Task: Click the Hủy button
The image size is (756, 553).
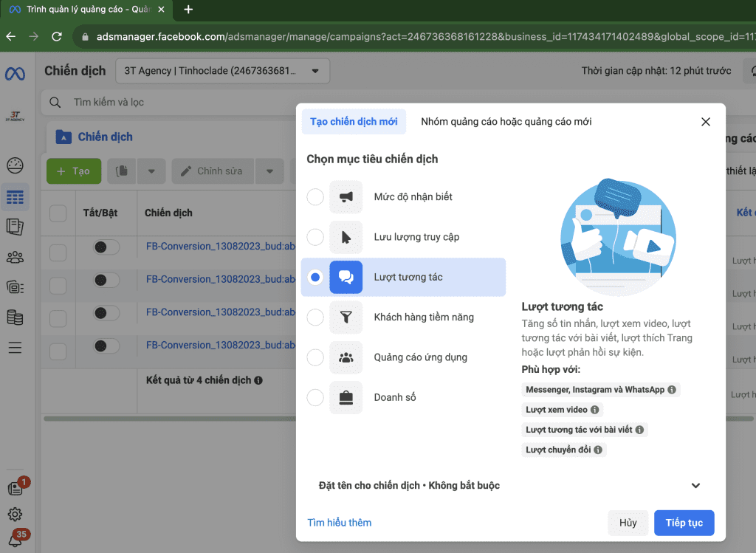Action: point(628,523)
